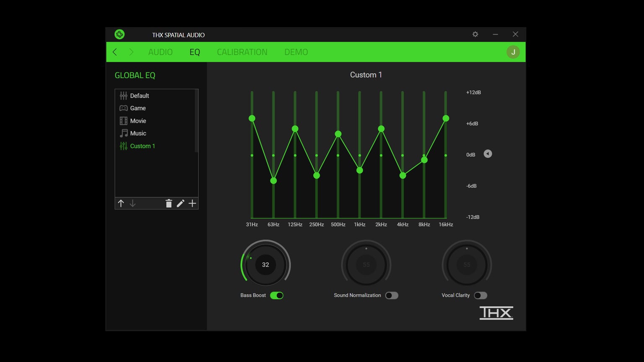Image resolution: width=644 pixels, height=362 pixels.
Task: Go back using the left arrow
Action: pos(115,52)
